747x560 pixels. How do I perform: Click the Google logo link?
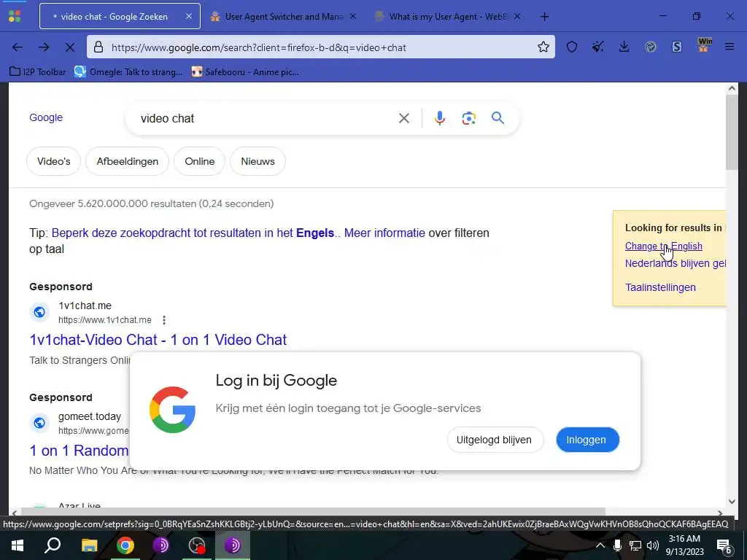(x=46, y=117)
